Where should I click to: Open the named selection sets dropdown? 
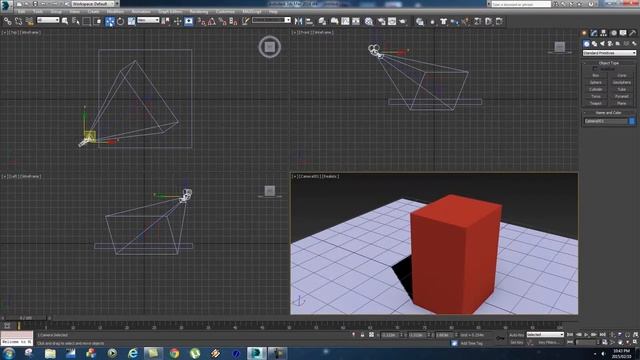[x=271, y=20]
